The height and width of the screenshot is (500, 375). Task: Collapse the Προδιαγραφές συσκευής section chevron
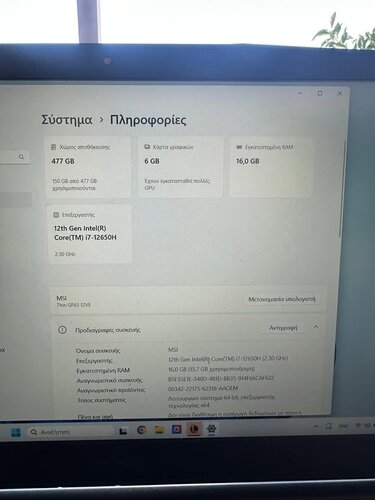pyautogui.click(x=316, y=327)
